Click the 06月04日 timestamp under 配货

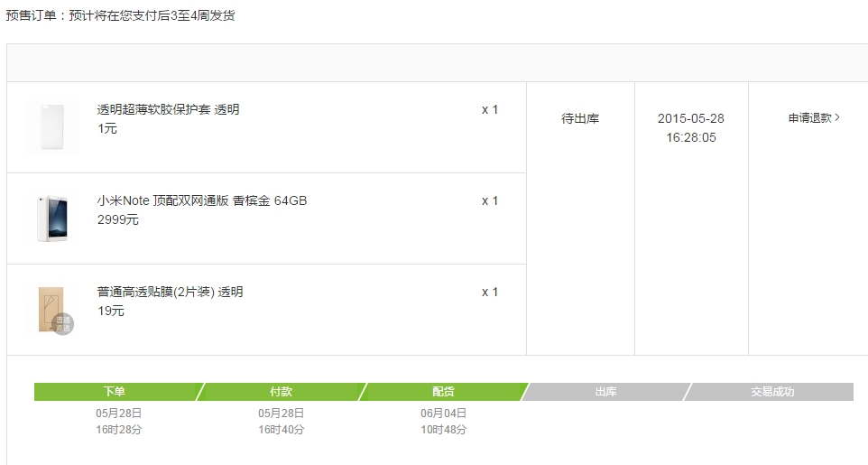point(443,413)
